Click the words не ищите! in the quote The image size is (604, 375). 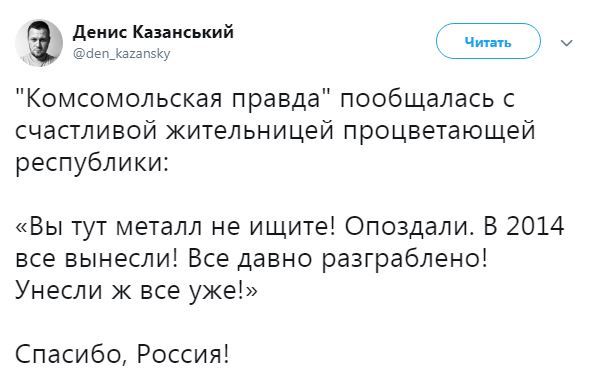click(x=274, y=226)
